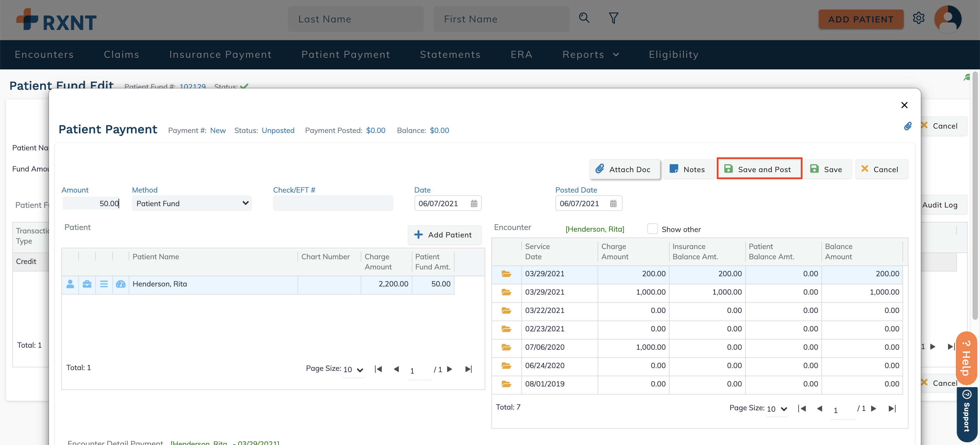The width and height of the screenshot is (980, 445).
Task: Click the dashboard gauge icon for Henderson, Rita
Action: 120,284
